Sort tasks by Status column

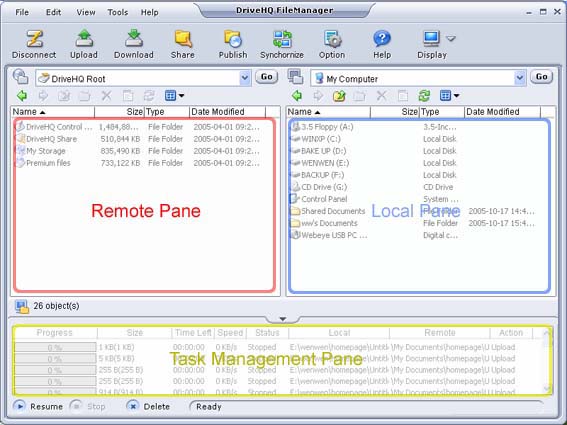coord(267,333)
